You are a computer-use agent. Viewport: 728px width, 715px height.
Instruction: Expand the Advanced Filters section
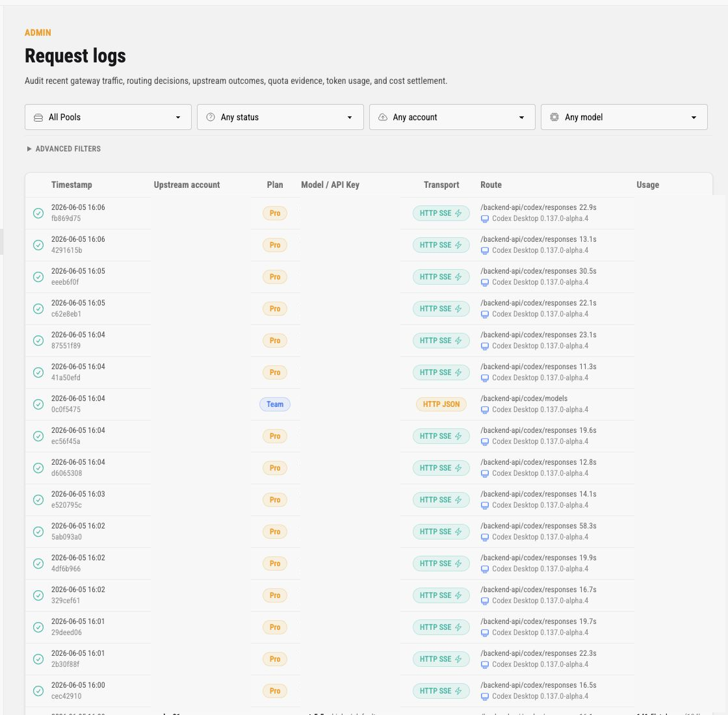[64, 149]
